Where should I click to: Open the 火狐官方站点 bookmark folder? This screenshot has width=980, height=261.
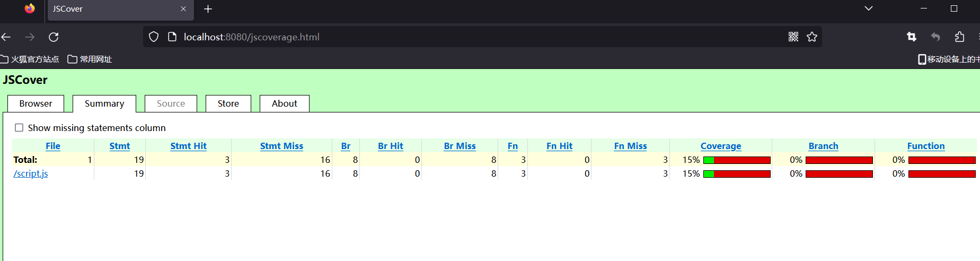[30, 59]
